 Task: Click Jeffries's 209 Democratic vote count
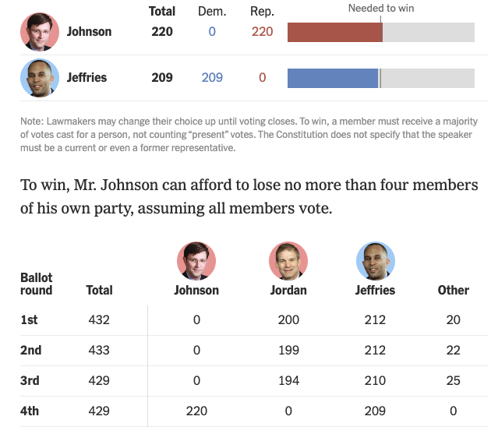point(212,78)
